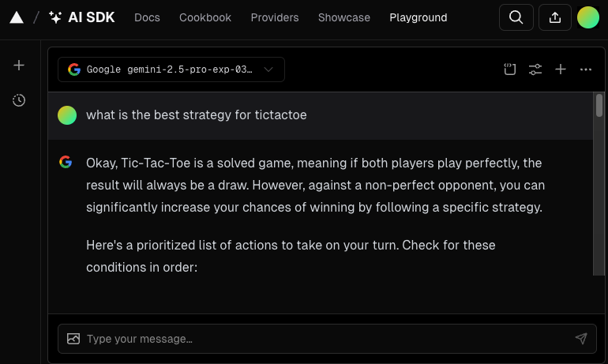Add a model with the plus icon
This screenshot has height=364, width=608.
[x=561, y=69]
